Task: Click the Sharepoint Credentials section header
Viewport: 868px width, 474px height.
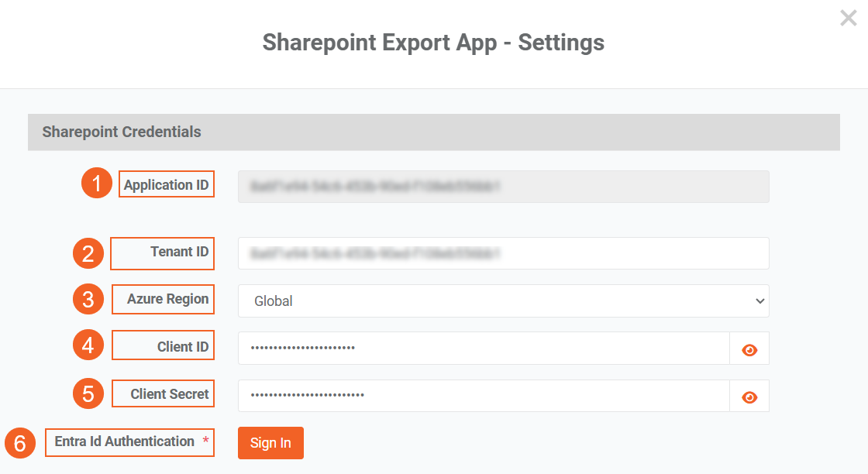Action: click(x=122, y=132)
